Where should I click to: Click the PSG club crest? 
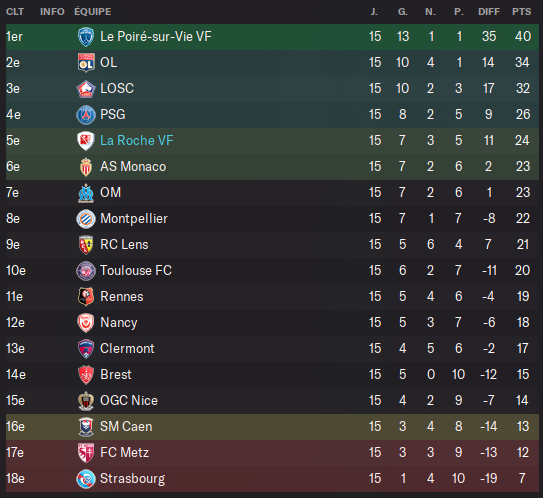(x=86, y=115)
